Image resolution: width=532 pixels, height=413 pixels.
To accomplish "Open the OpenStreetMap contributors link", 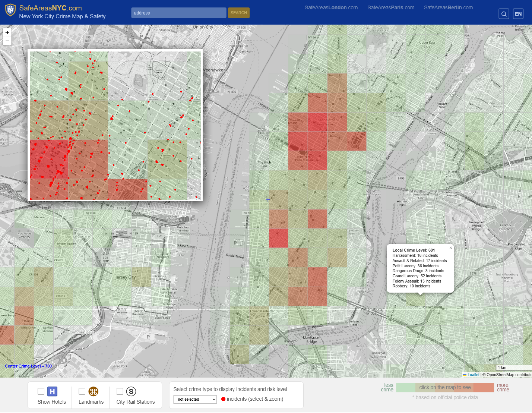I will [509, 375].
